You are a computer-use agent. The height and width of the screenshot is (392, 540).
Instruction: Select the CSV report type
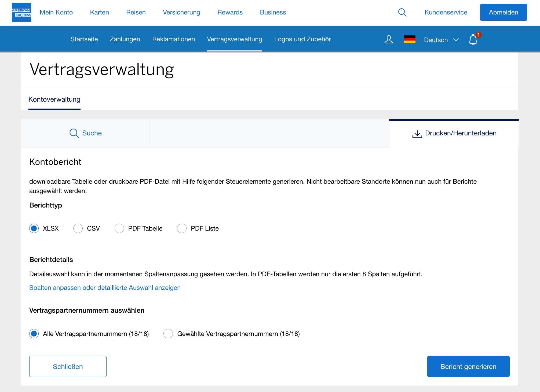point(78,228)
